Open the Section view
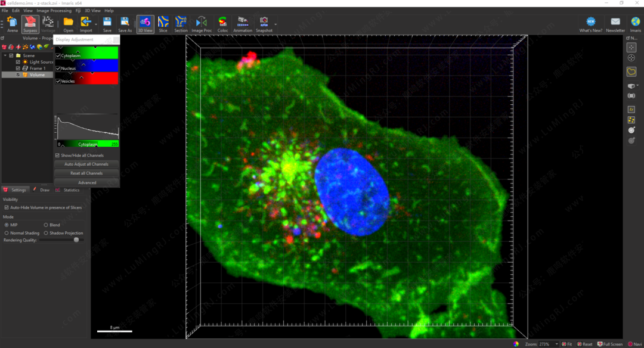Screen dimensions: 644x348 pos(181,23)
